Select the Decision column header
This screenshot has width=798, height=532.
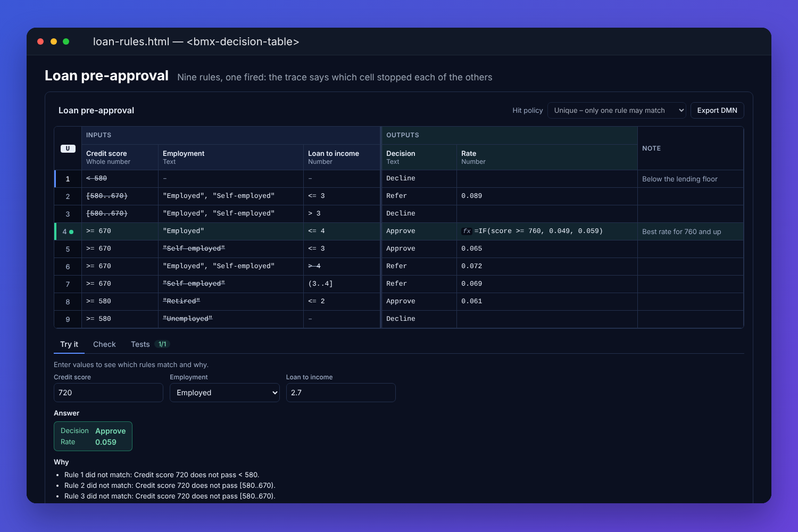(419, 157)
